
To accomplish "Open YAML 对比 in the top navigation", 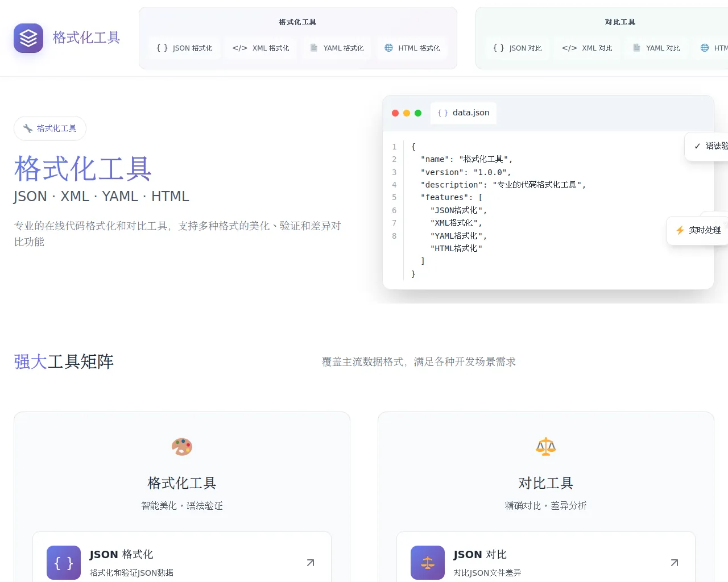I will [656, 48].
